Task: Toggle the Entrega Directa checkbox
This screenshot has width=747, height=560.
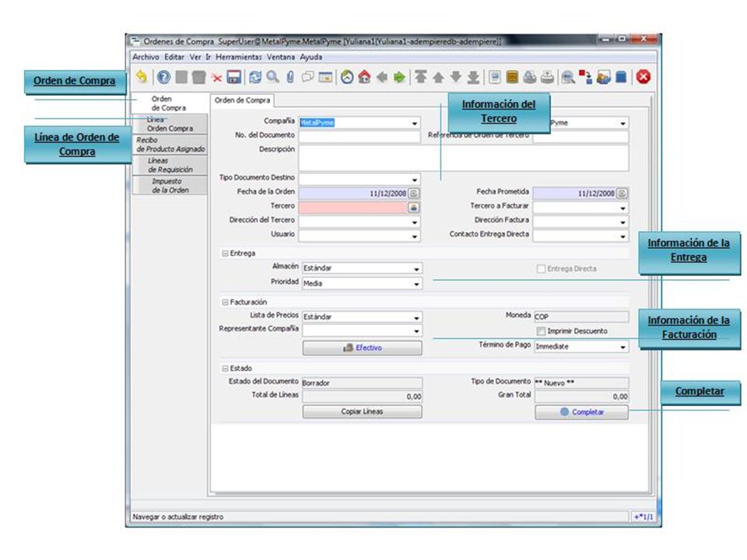Action: click(541, 269)
